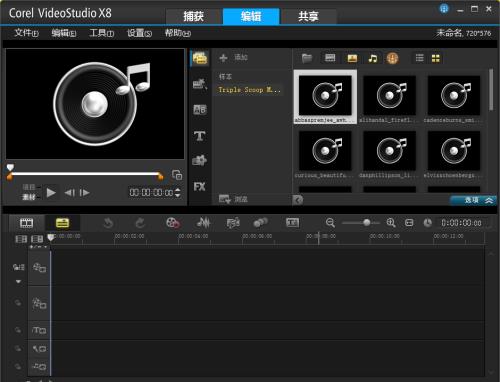Open the Instant Project library icon
This screenshot has width=500, height=382.
click(200, 84)
